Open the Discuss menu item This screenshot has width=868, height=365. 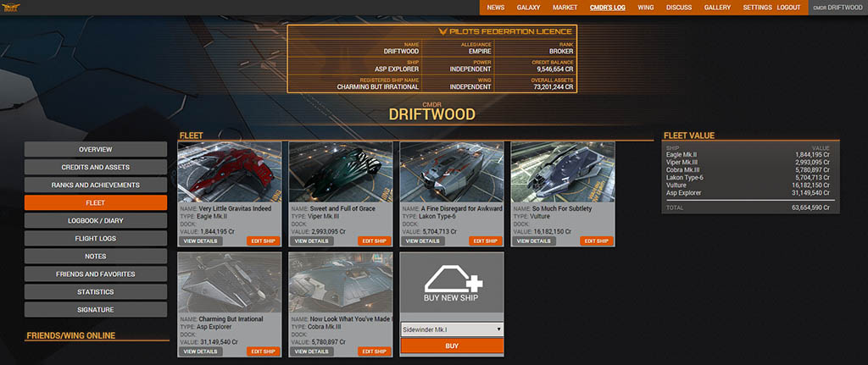679,8
